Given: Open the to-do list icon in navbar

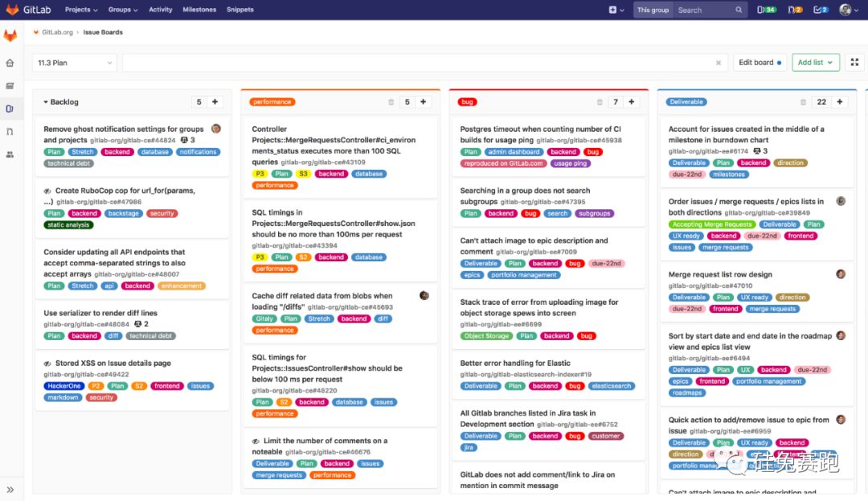Looking at the screenshot, I should [821, 10].
